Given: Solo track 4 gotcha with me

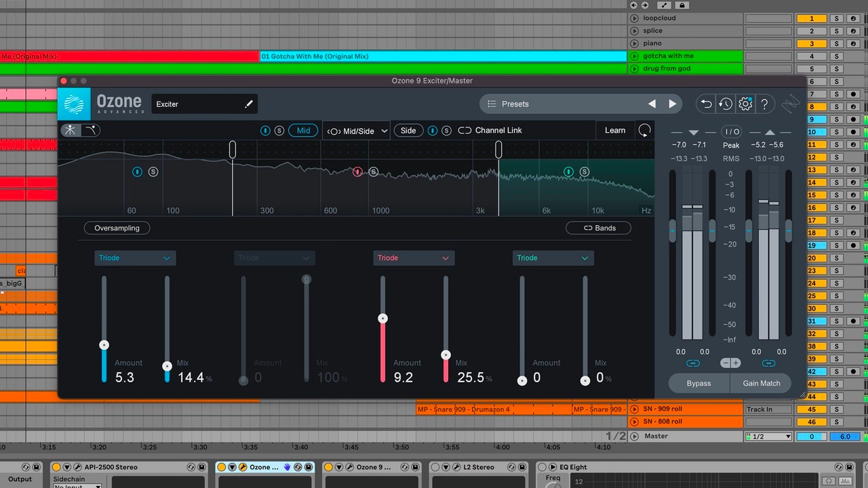Looking at the screenshot, I should pyautogui.click(x=837, y=56).
